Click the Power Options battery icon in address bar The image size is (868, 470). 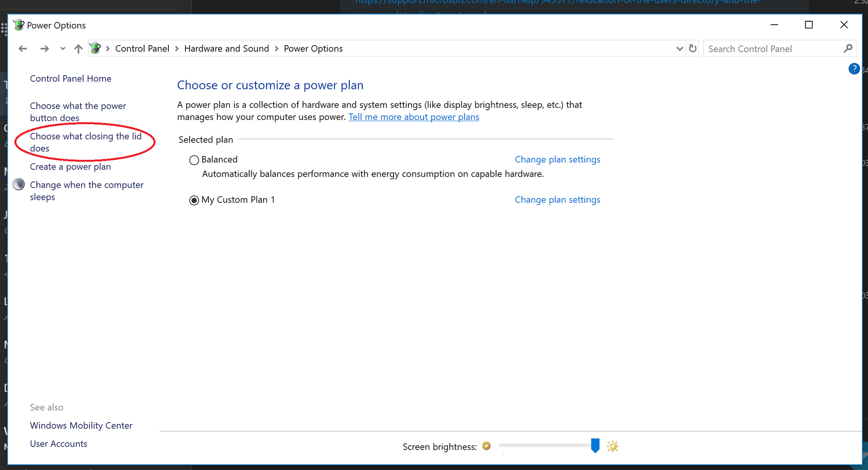[95, 48]
